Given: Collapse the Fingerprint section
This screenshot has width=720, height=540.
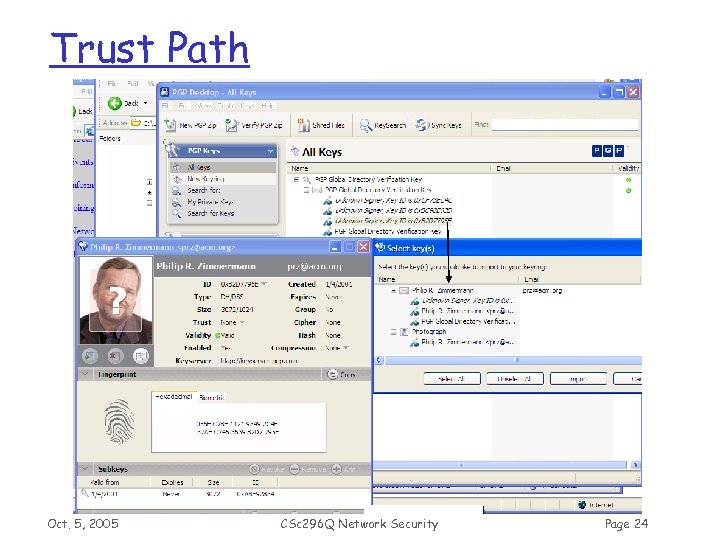Looking at the screenshot, I should (85, 374).
